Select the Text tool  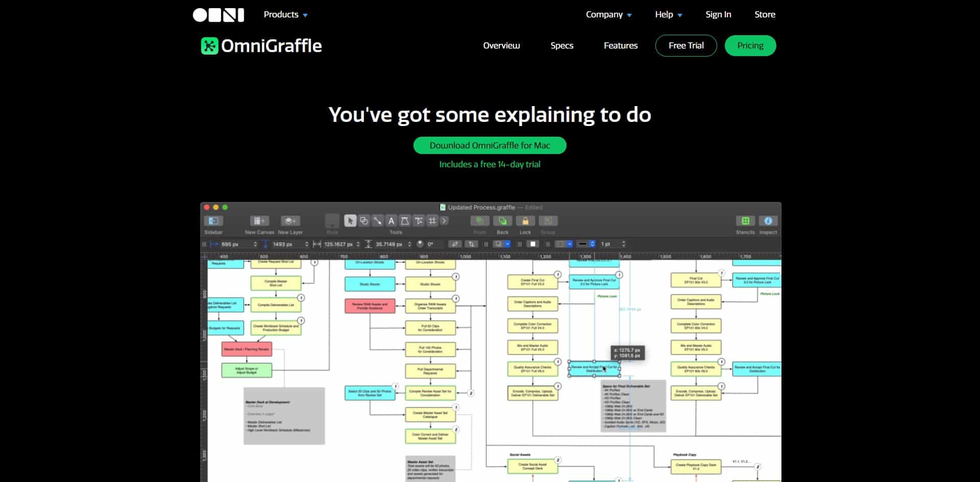(390, 221)
